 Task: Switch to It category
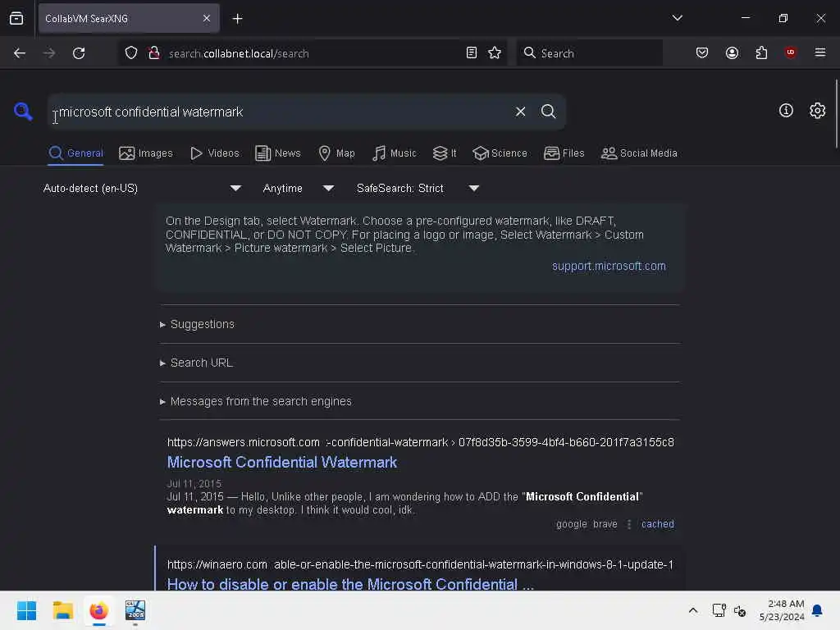pyautogui.click(x=445, y=153)
